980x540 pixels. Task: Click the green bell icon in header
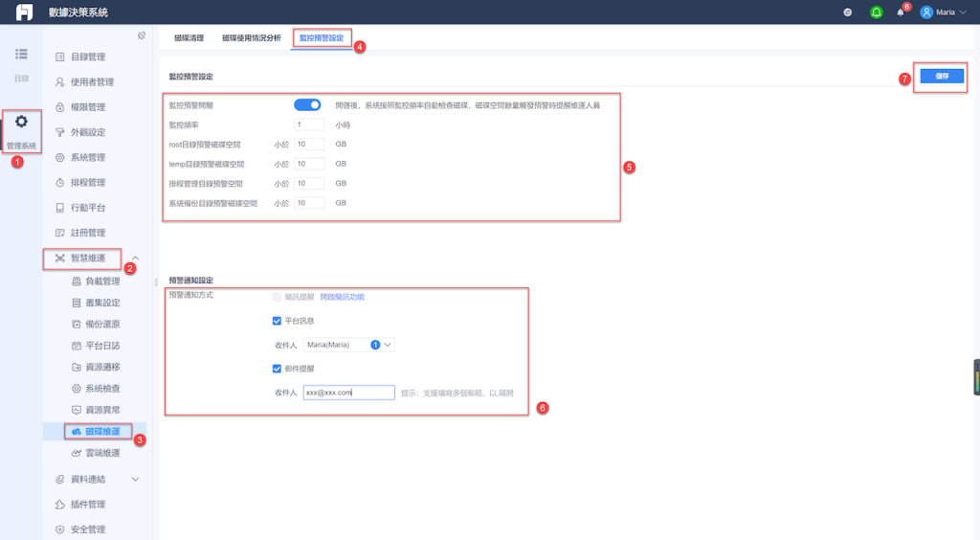877,11
